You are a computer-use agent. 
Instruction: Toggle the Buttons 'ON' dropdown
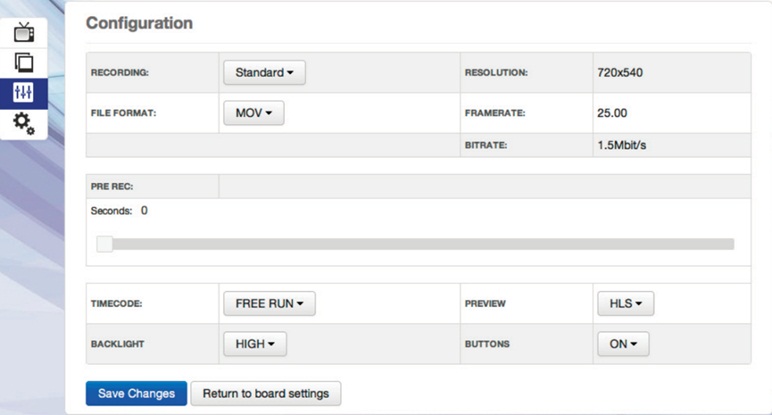coord(623,343)
